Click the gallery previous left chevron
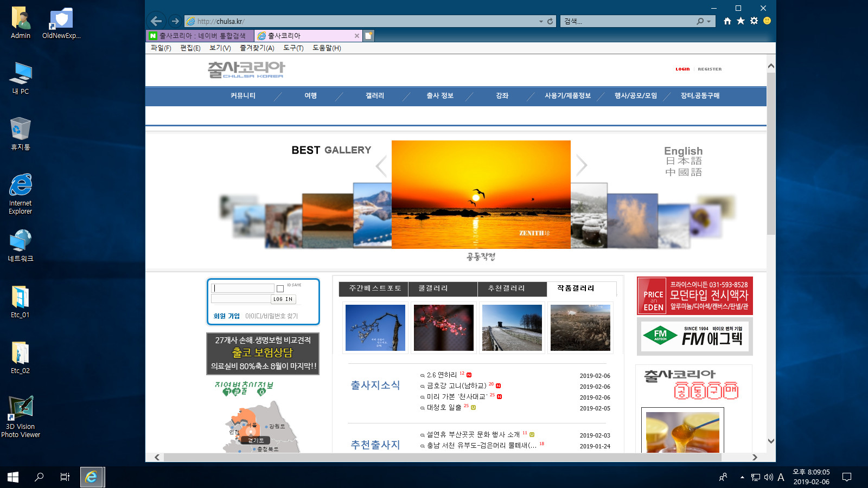 [381, 166]
